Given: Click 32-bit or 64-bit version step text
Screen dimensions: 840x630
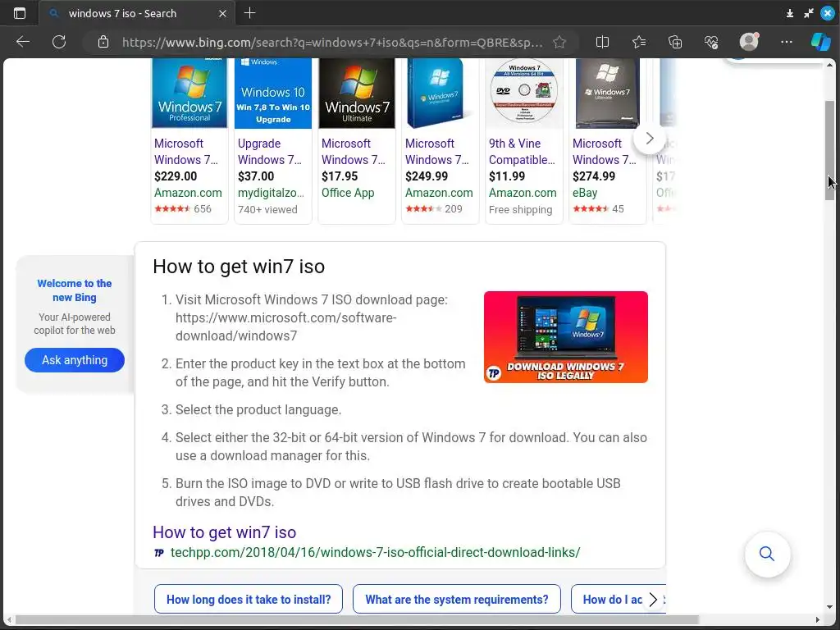Looking at the screenshot, I should [x=412, y=446].
